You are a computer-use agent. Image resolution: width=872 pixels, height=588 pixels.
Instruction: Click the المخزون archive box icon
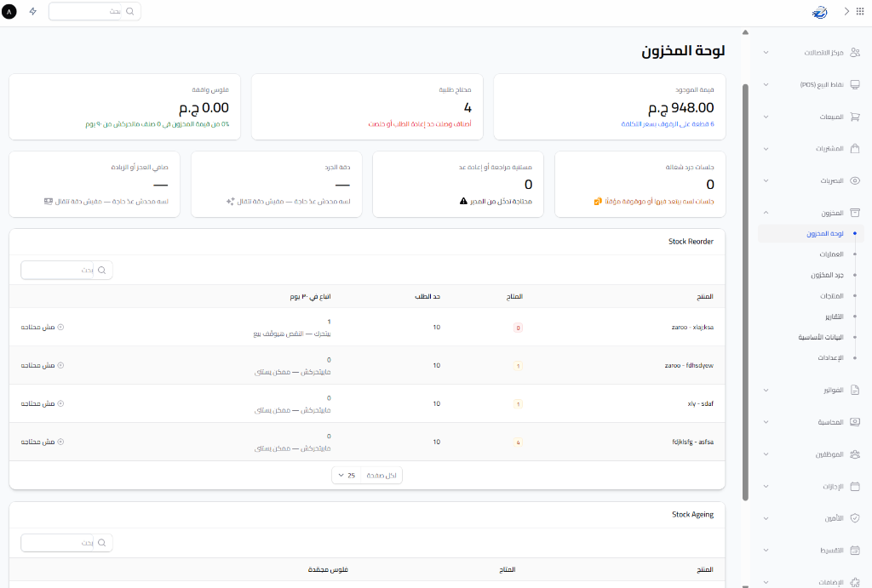[855, 213]
